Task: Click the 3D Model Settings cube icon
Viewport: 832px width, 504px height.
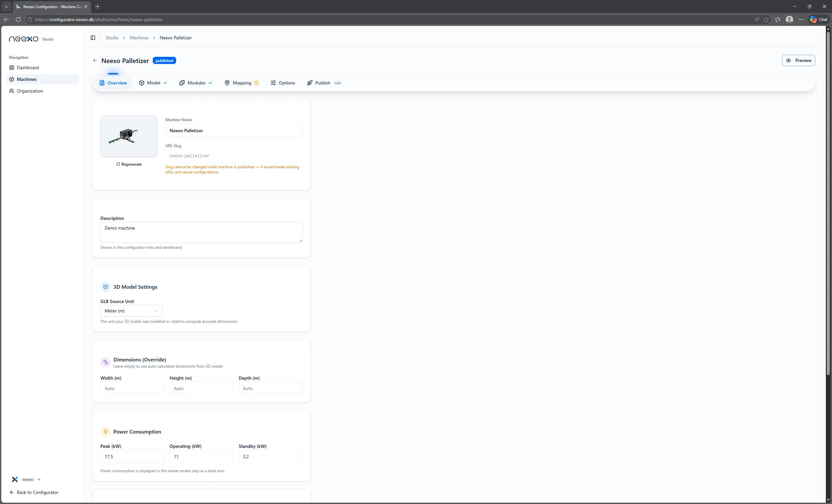Action: [106, 287]
